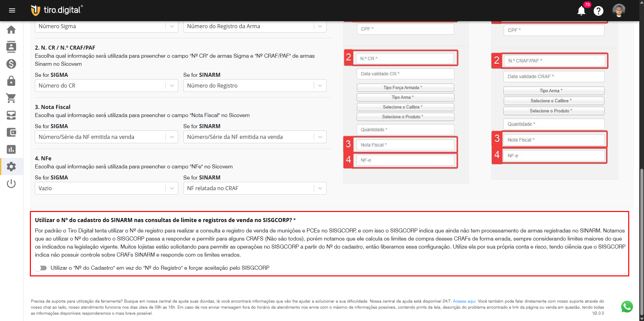Click the power logout icon

[x=11, y=183]
